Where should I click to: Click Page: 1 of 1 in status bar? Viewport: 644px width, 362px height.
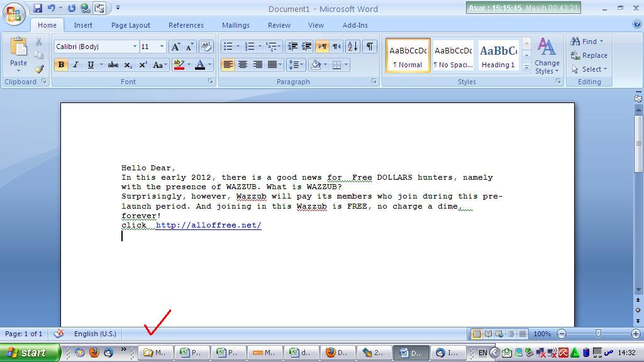pyautogui.click(x=24, y=334)
